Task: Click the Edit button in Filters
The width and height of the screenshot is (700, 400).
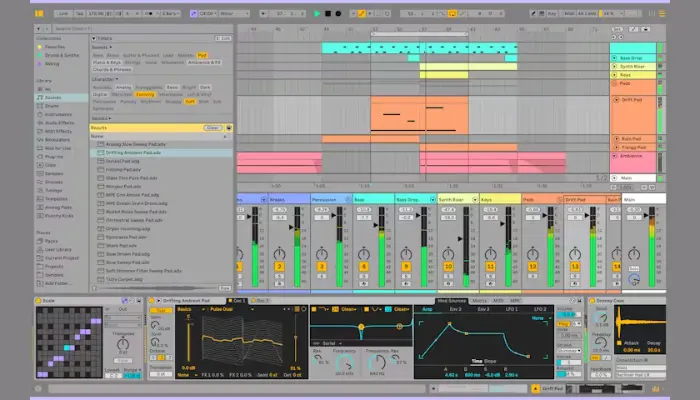Action: pos(223,38)
